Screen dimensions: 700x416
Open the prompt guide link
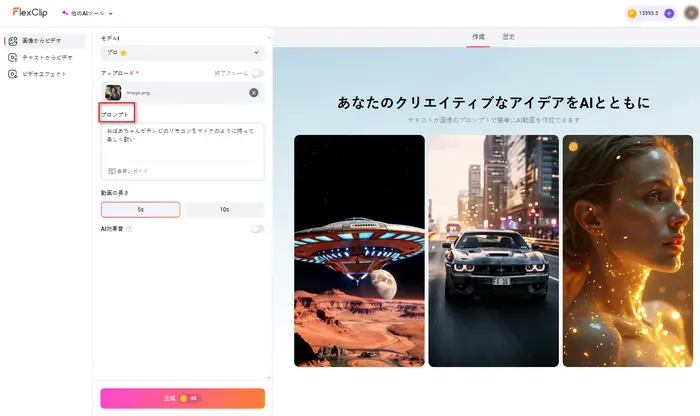pos(128,171)
